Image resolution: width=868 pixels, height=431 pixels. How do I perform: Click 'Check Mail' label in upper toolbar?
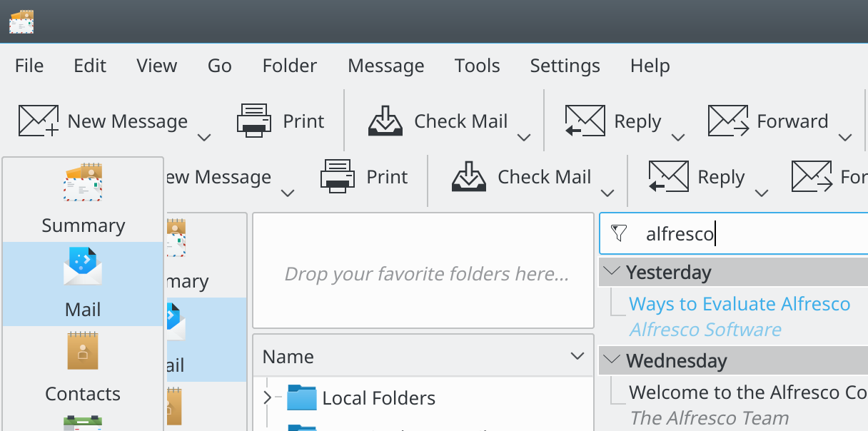click(461, 121)
